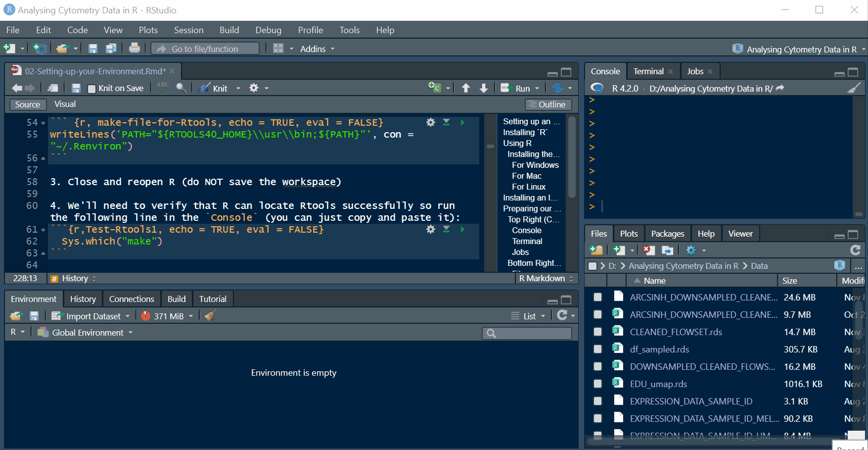
Task: Check the box for 9.7 MB ARCSINH file
Action: point(597,314)
